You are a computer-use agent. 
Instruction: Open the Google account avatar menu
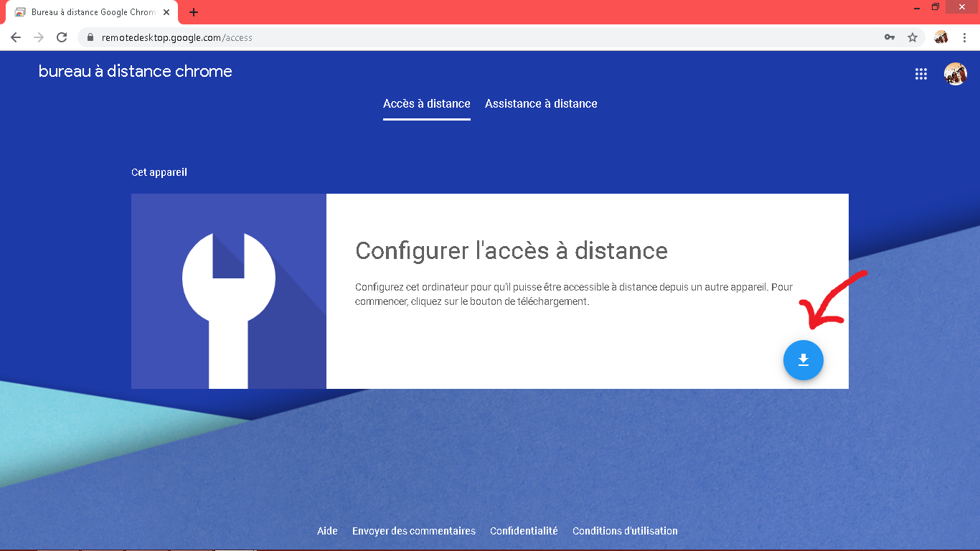tap(956, 74)
